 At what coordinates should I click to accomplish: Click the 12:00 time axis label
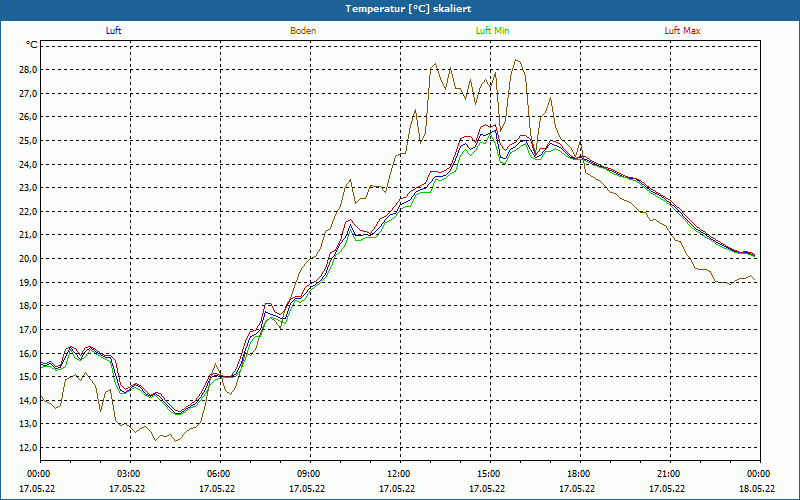pos(398,474)
